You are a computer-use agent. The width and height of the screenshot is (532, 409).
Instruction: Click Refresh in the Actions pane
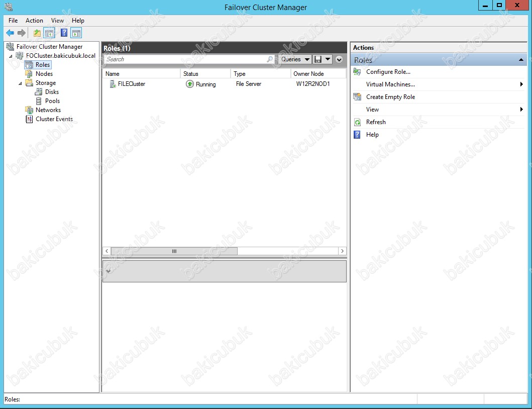click(x=376, y=122)
